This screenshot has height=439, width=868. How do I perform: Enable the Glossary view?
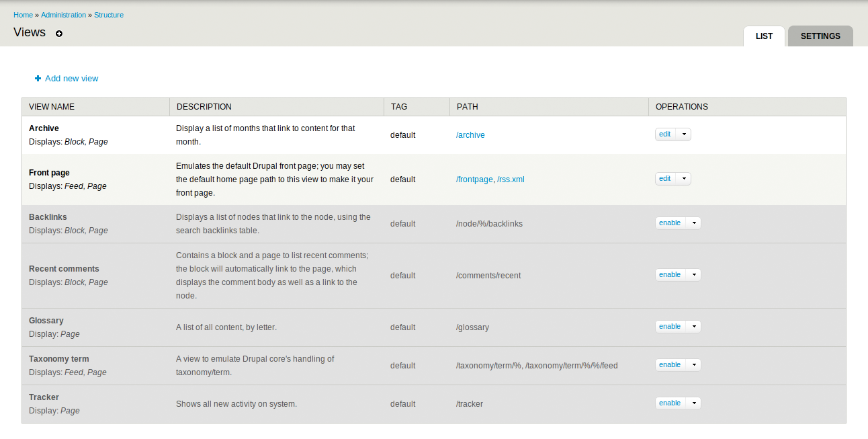pyautogui.click(x=670, y=327)
